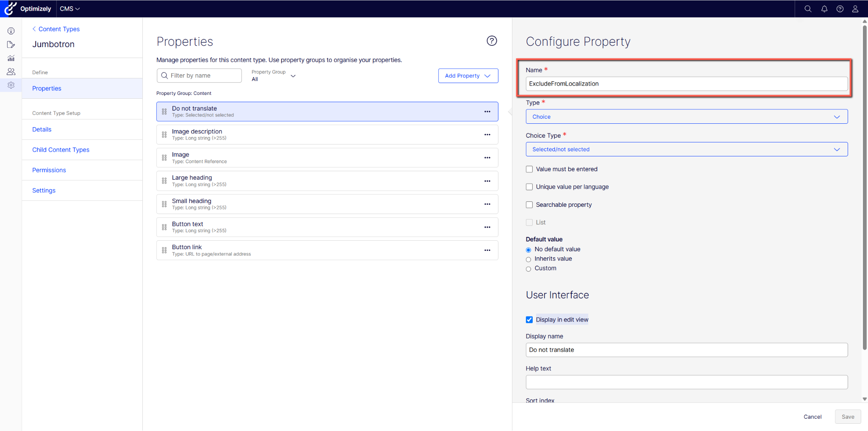The width and height of the screenshot is (868, 431).
Task: Select the Image property row
Action: 327,158
